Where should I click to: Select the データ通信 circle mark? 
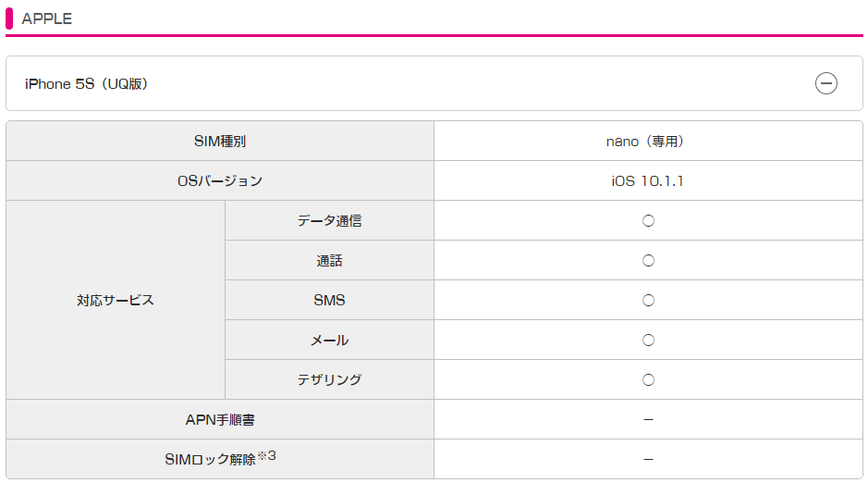[x=648, y=221]
